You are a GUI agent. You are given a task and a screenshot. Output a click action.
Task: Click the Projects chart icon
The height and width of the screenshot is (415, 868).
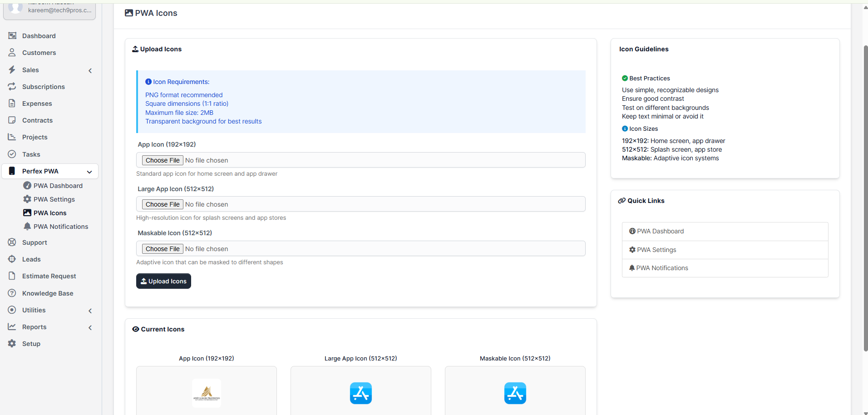coord(12,137)
